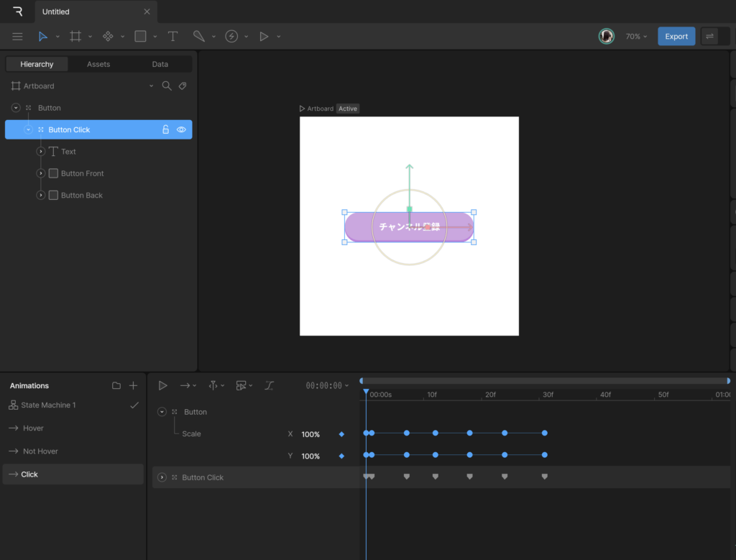Add new animation with plus icon

pyautogui.click(x=133, y=386)
